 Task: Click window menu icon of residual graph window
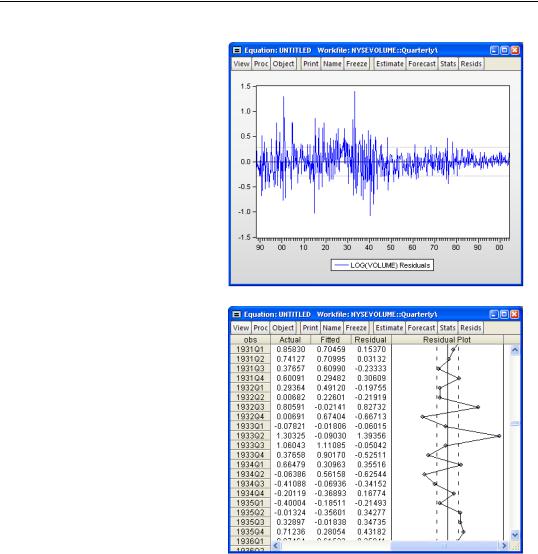[x=237, y=50]
